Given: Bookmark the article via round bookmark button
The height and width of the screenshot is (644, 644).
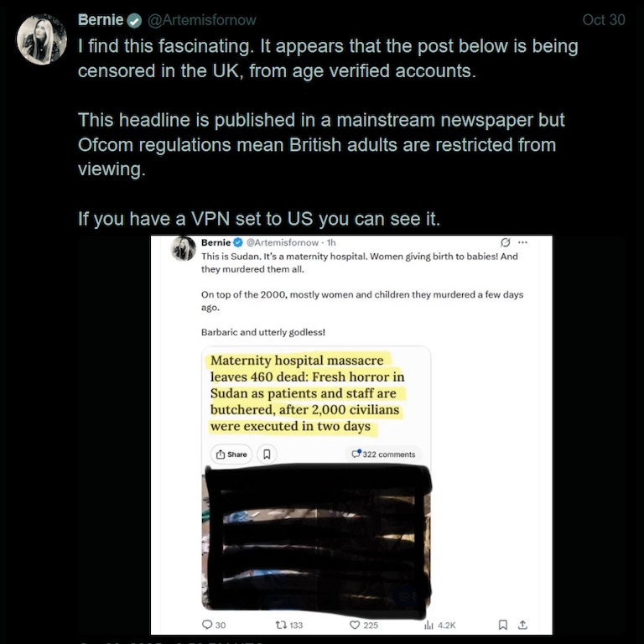Looking at the screenshot, I should [x=267, y=454].
